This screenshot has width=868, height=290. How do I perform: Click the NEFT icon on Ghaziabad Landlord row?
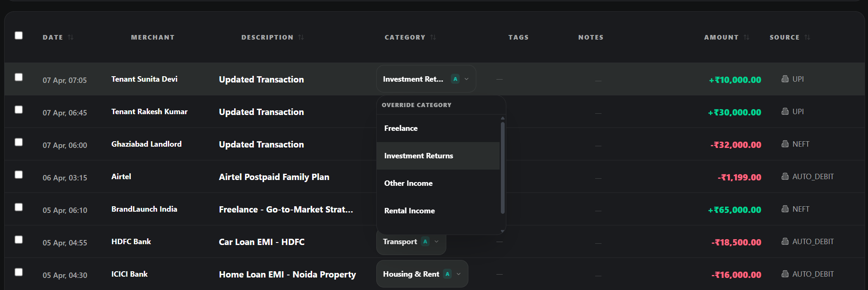click(x=785, y=144)
